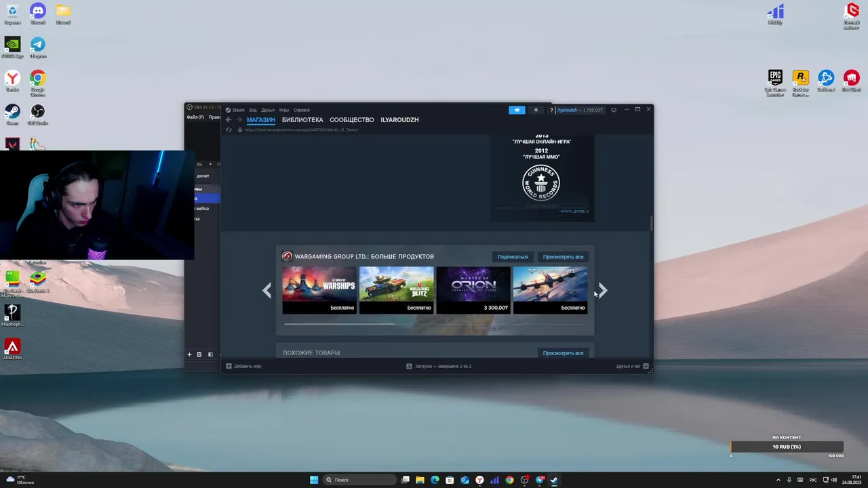Open the ILYAROUDZH profile tab
Viewport: 868px width, 488px height.
pos(399,120)
